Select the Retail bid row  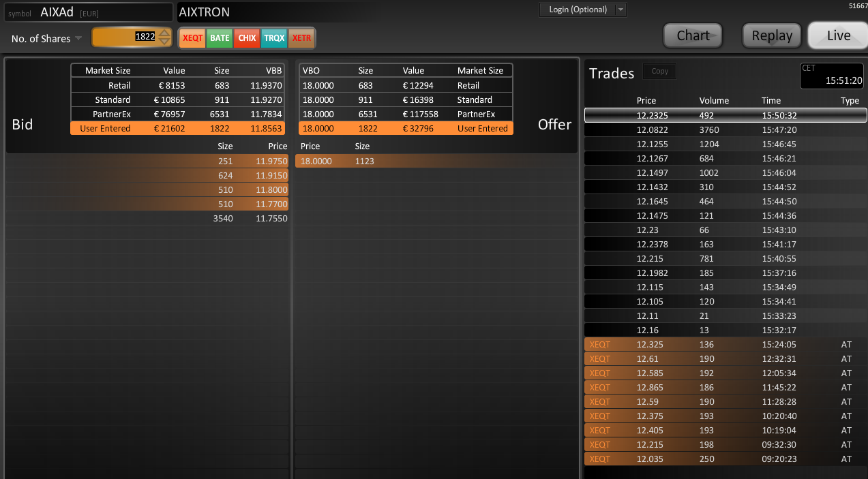[177, 85]
